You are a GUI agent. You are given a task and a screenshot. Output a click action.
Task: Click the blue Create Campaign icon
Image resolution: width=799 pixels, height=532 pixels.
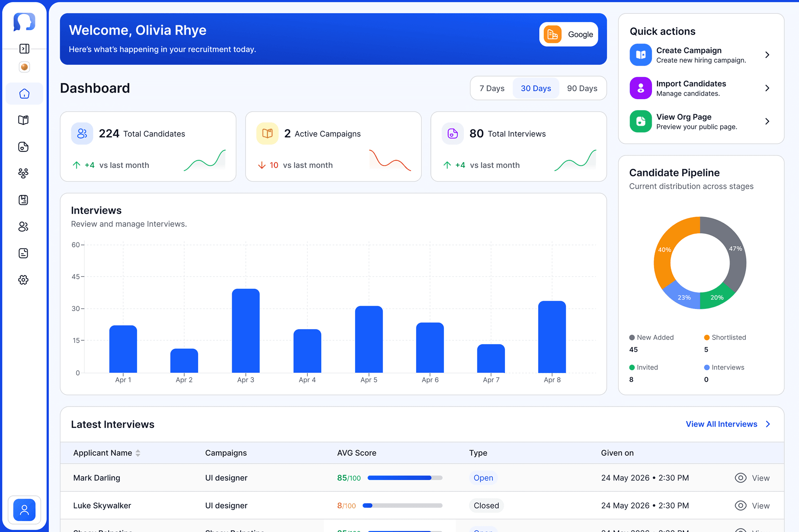641,55
